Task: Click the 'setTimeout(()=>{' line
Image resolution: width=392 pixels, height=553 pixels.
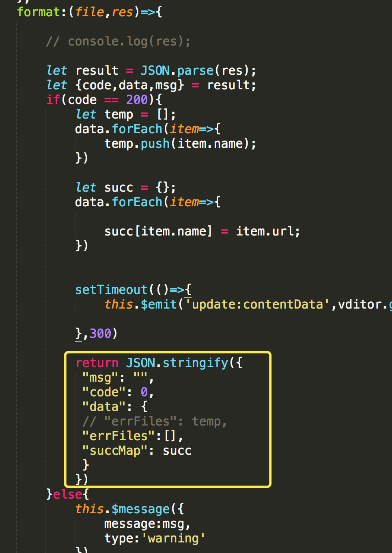Action: tap(133, 290)
